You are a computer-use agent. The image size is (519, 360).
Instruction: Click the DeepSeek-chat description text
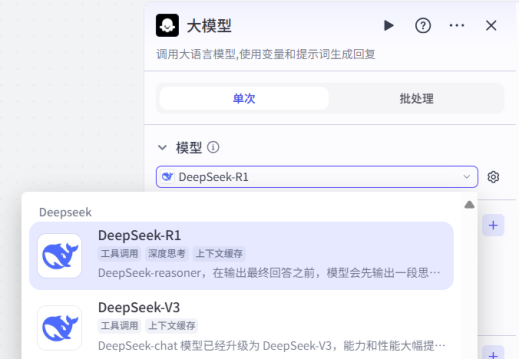[272, 346]
